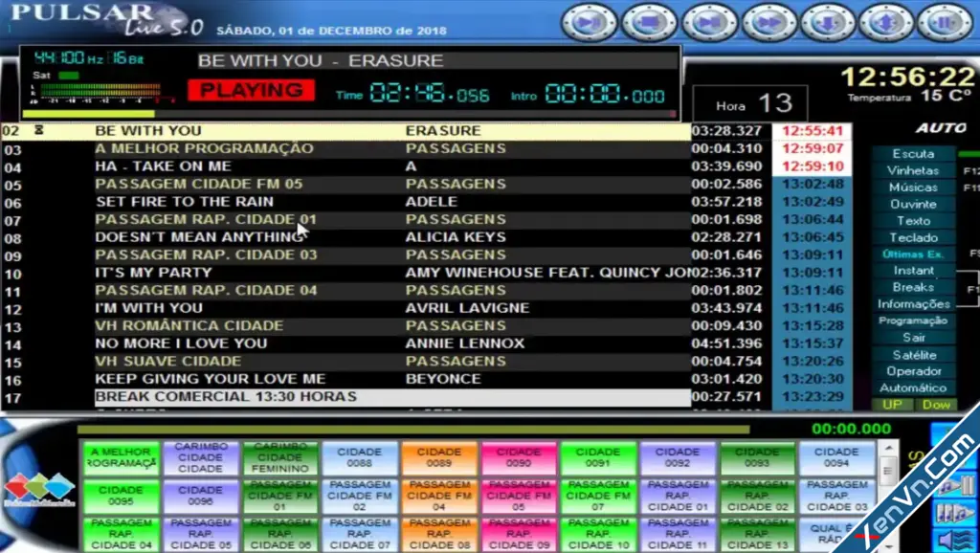980x553 pixels.
Task: Switch to Satélite mode
Action: pyautogui.click(x=913, y=355)
